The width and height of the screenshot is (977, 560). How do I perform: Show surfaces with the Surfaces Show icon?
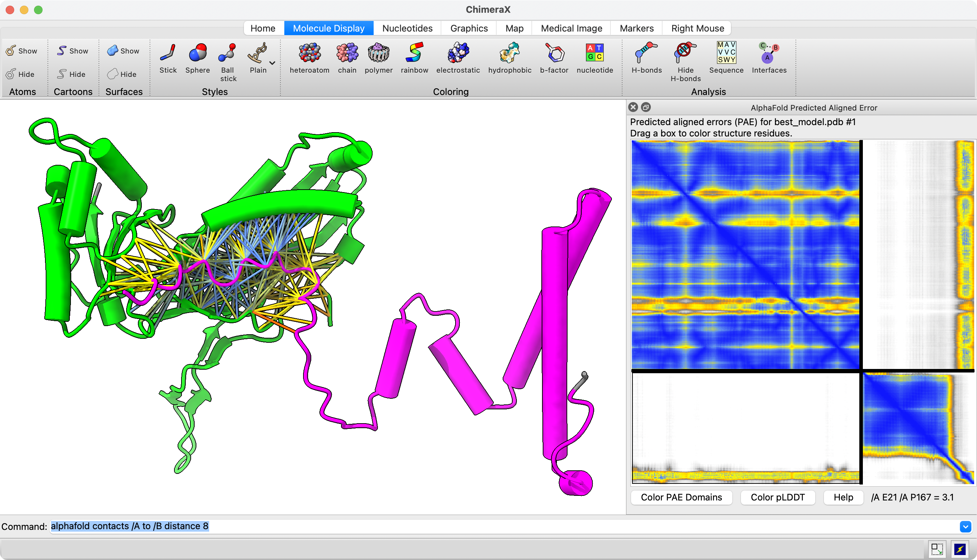click(123, 51)
